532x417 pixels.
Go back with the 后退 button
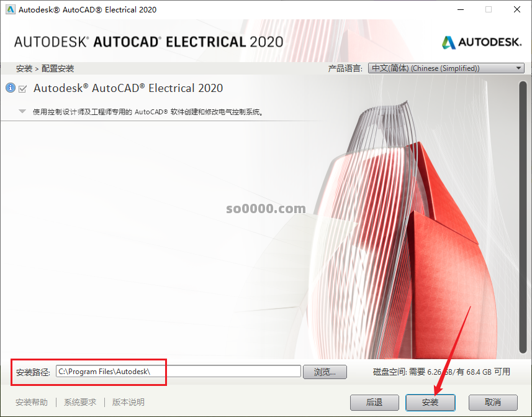point(374,403)
